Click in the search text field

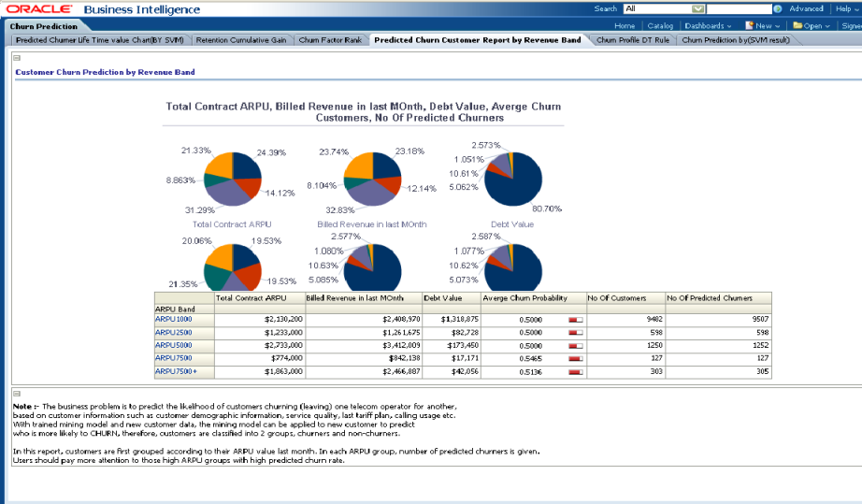click(x=739, y=8)
